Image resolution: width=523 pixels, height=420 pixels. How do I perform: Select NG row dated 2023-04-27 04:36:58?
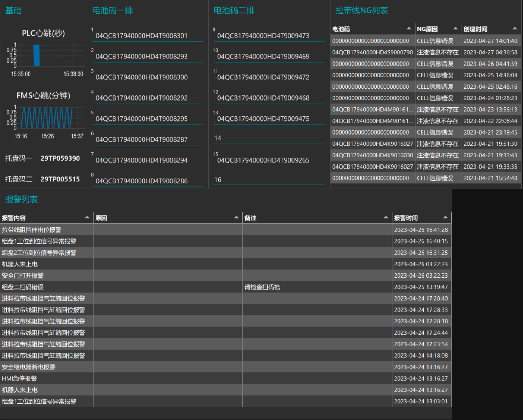click(490, 52)
